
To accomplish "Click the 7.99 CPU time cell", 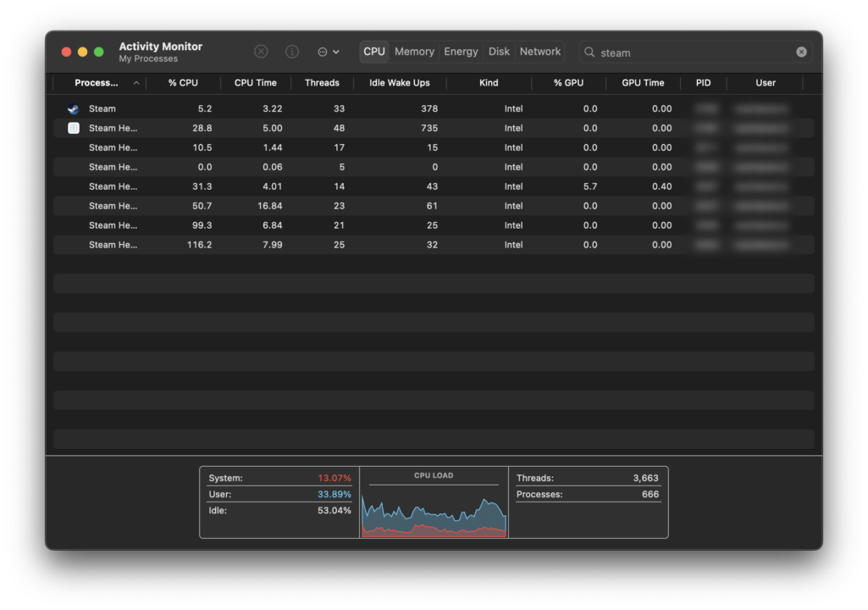I will point(273,244).
